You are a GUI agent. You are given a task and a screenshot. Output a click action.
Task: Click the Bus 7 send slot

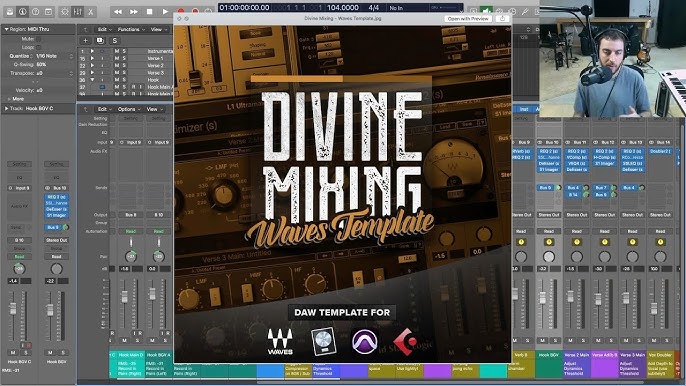point(602,188)
